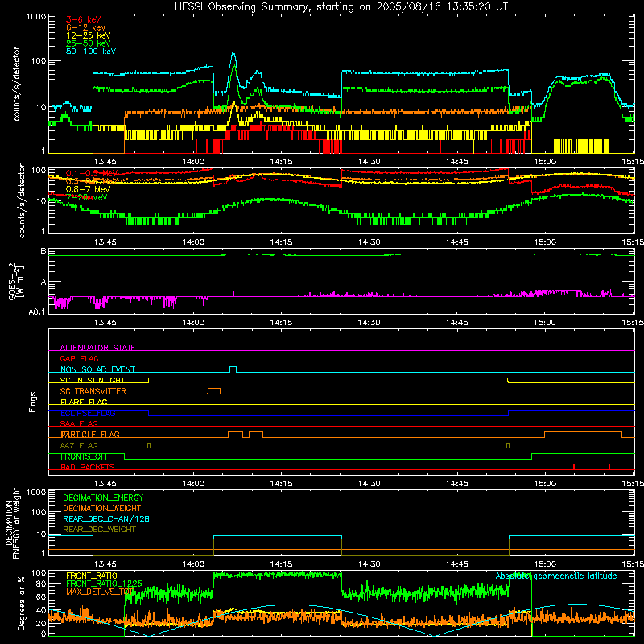Select the AAZ_FLAG label
Viewport: 644px width, 644px height.
coord(79,445)
